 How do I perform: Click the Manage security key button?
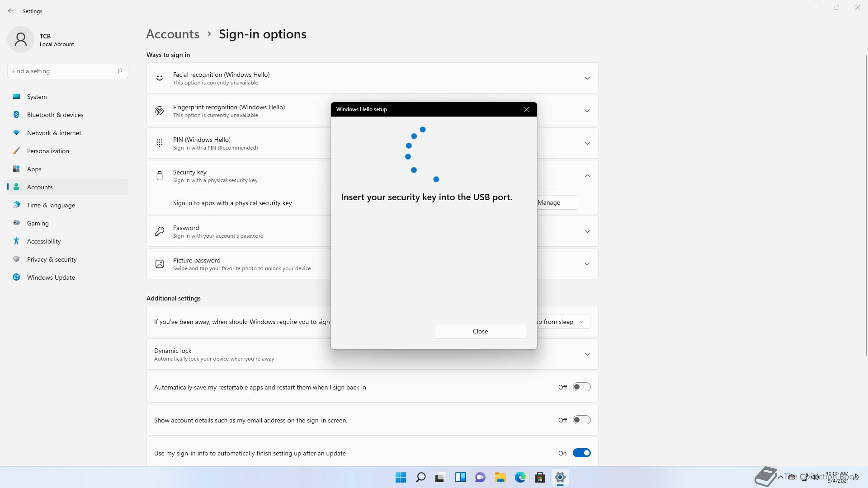[557, 202]
